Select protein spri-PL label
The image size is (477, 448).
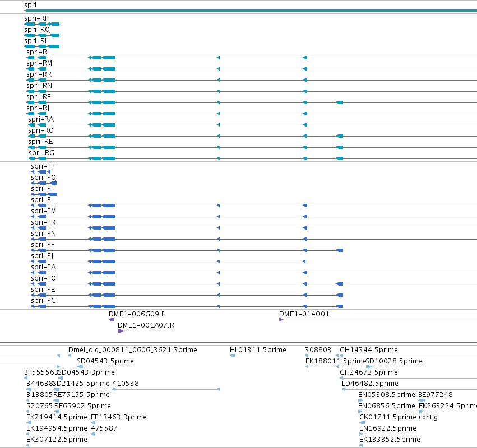[43, 200]
